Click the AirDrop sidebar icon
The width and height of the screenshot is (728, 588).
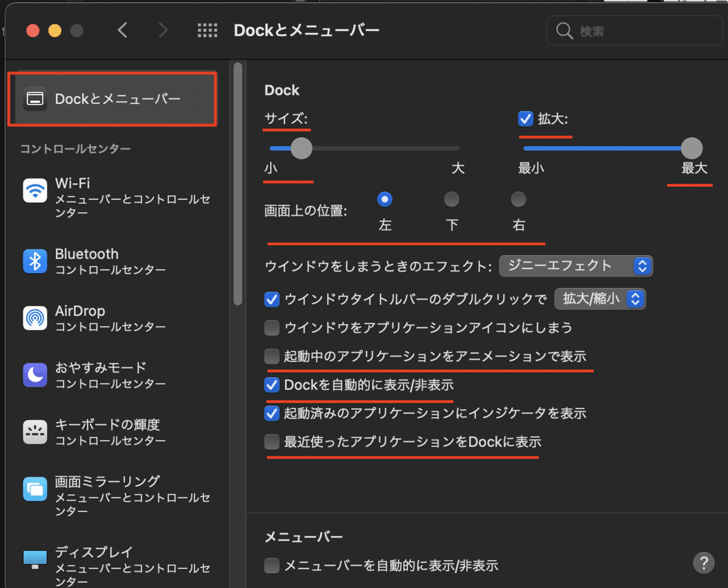[35, 317]
